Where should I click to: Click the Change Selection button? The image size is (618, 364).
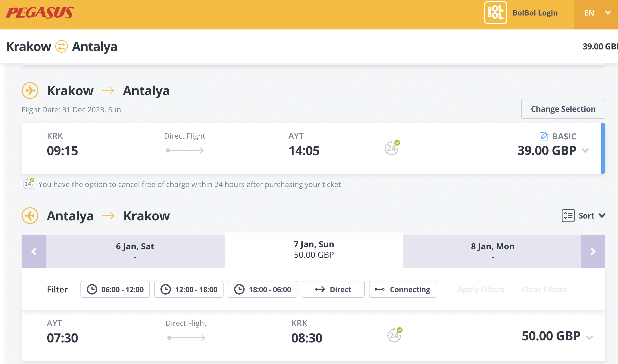[x=563, y=109]
